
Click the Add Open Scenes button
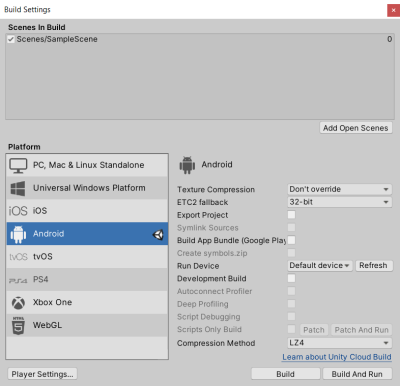click(356, 128)
